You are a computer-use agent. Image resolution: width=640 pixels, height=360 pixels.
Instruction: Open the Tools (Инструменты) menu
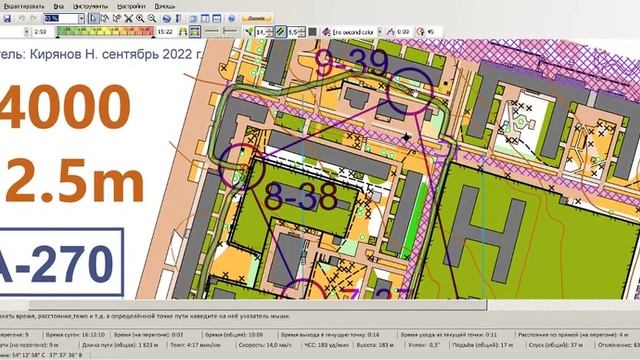pyautogui.click(x=90, y=6)
